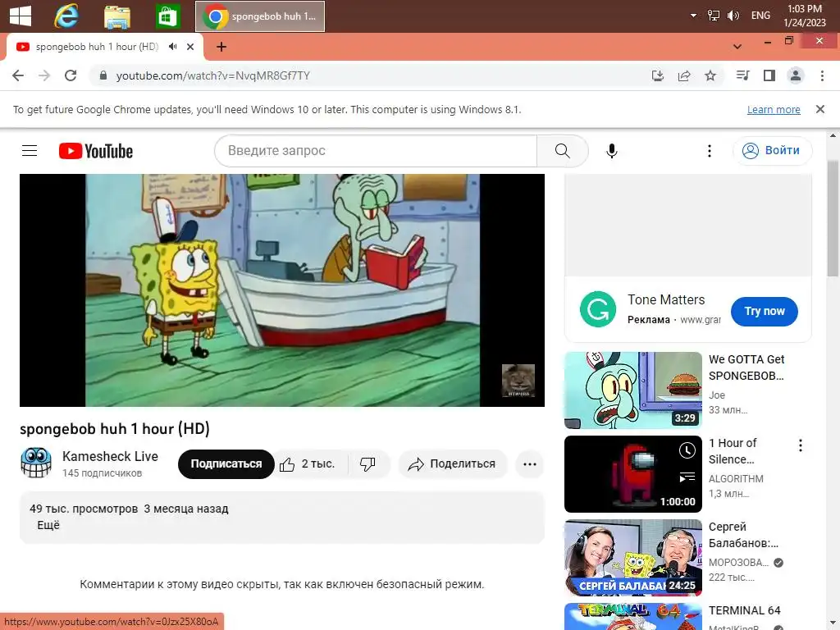Open the Сергей Балабанов video title
Viewport: 840px width, 630px height.
tap(743, 535)
